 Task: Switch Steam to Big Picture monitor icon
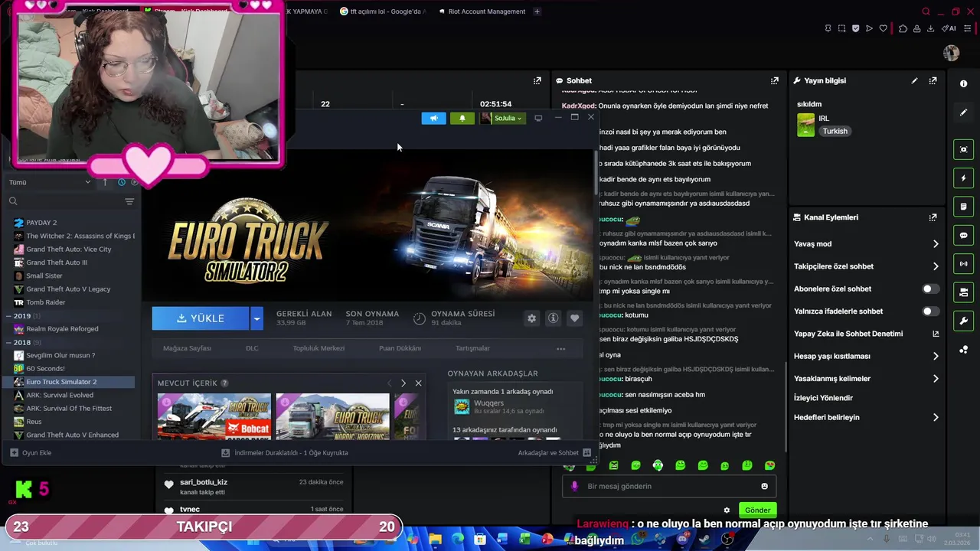tap(538, 118)
